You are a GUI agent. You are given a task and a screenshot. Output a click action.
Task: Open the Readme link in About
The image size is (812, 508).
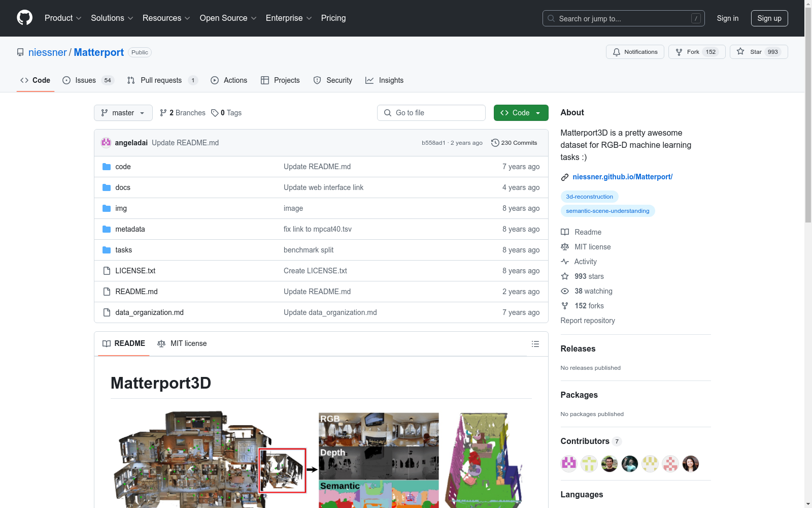click(581, 232)
